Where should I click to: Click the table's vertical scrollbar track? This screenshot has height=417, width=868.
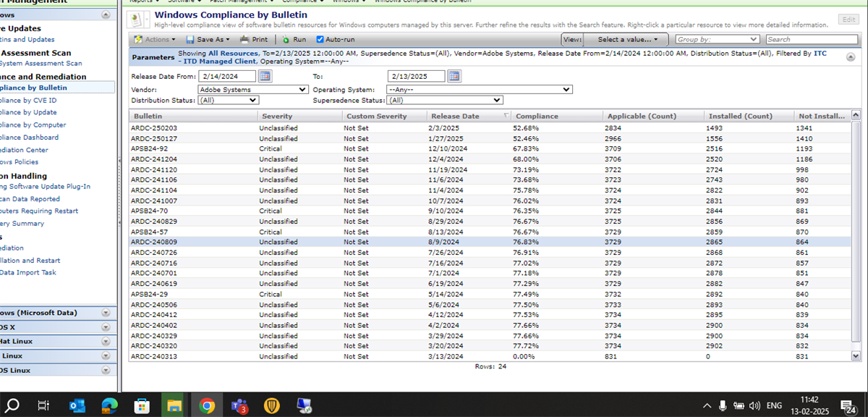click(x=856, y=235)
